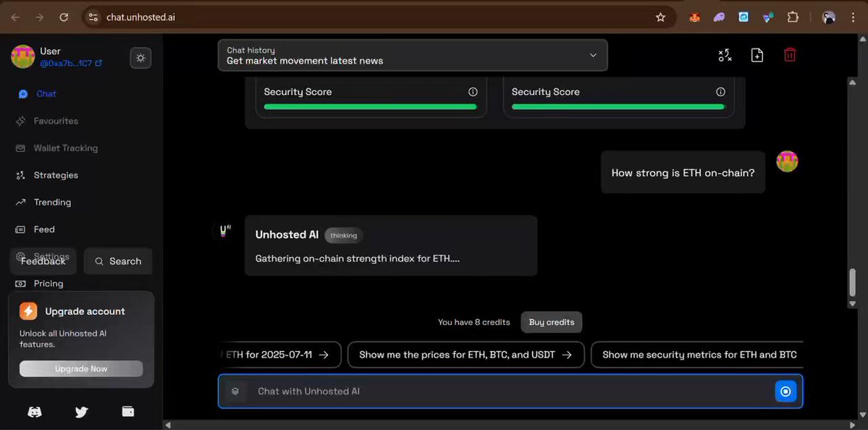The image size is (868, 430).
Task: Open blue square browser extension icon
Action: click(x=743, y=17)
